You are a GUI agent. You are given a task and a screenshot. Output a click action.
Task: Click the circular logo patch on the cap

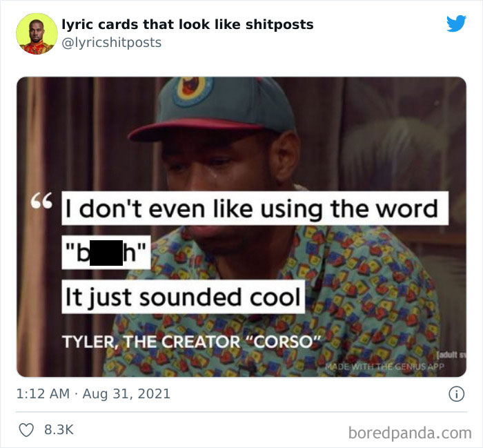point(193,90)
